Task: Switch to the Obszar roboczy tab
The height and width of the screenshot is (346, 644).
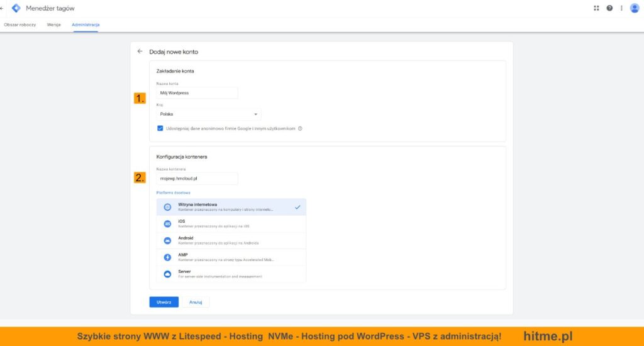Action: point(20,25)
